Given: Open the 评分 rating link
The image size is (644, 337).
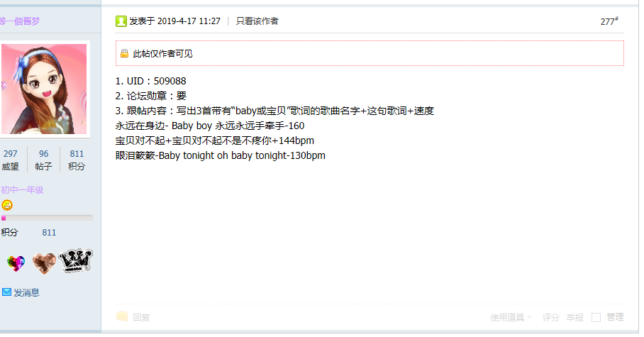Looking at the screenshot, I should coord(551,317).
